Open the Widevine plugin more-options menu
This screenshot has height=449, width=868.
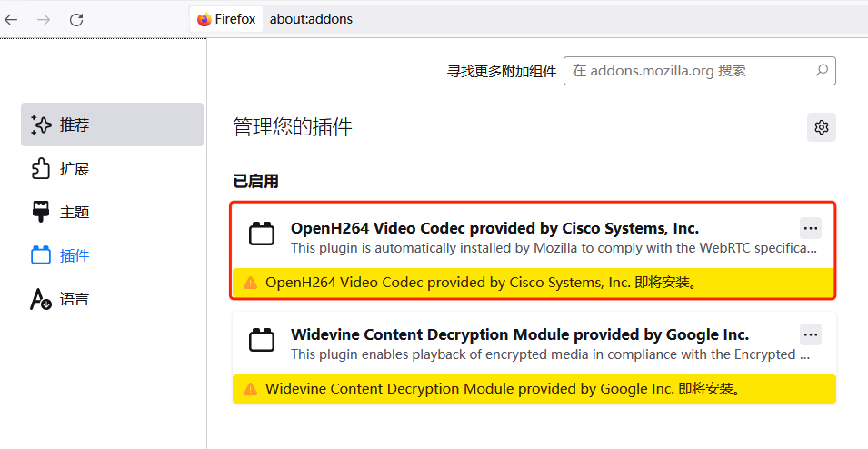[x=811, y=334]
